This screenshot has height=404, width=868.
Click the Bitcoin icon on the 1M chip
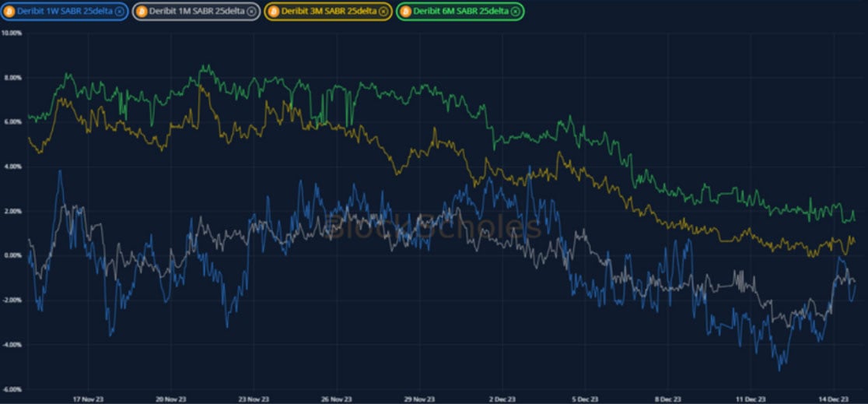pos(142,12)
